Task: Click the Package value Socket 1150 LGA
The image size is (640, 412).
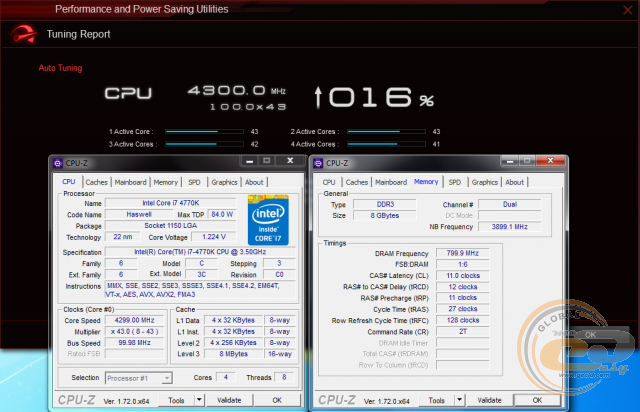Action: pos(171,225)
